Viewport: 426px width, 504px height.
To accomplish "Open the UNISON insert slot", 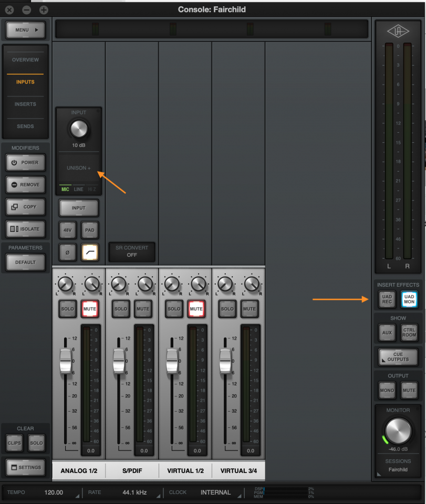I will pyautogui.click(x=79, y=168).
